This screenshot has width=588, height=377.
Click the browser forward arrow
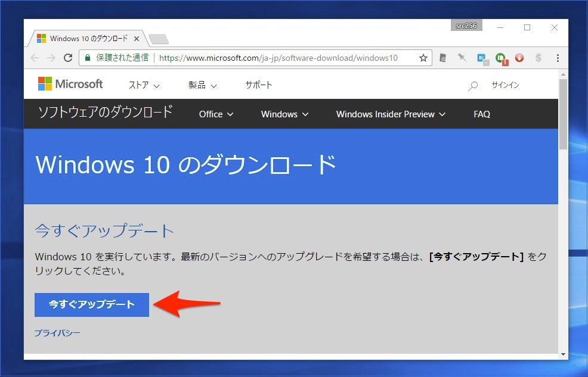(x=51, y=58)
